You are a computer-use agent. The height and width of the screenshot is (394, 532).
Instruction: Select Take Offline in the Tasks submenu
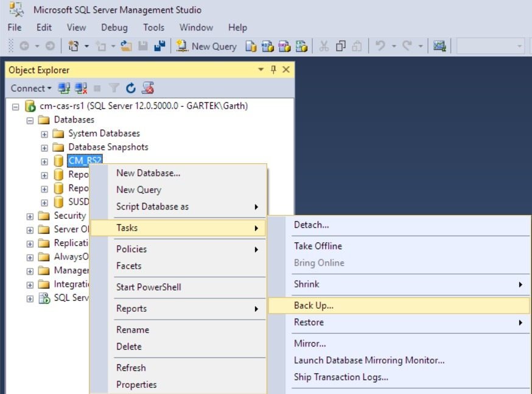click(x=399, y=246)
